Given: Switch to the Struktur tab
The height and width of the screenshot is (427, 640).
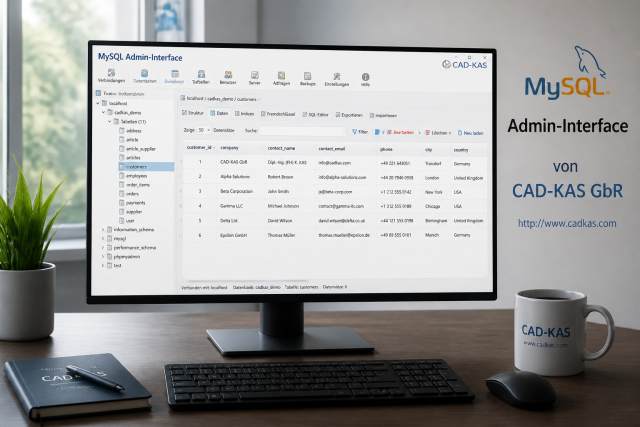Looking at the screenshot, I should point(193,113).
